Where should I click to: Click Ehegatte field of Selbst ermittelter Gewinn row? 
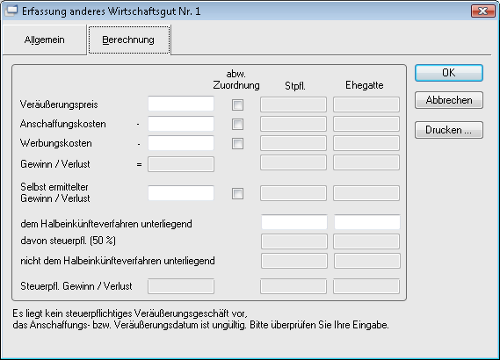366,193
